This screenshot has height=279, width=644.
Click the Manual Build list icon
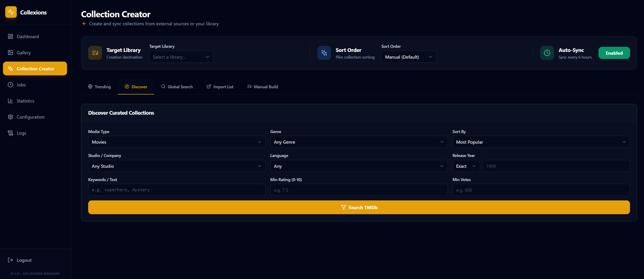249,87
